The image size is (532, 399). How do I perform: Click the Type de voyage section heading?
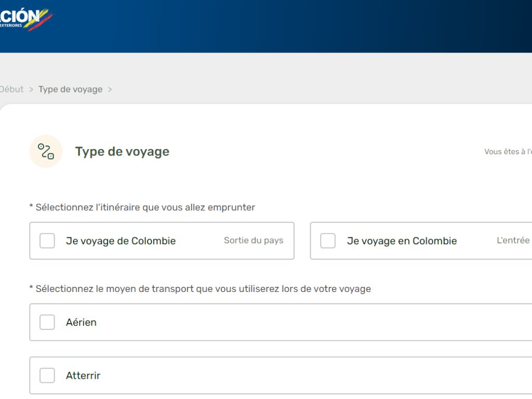pos(122,152)
